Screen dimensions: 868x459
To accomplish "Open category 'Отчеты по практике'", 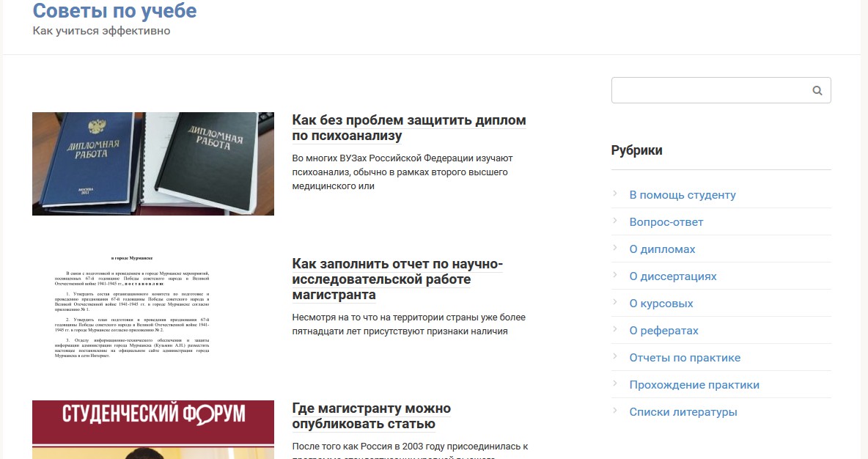I will pos(685,358).
